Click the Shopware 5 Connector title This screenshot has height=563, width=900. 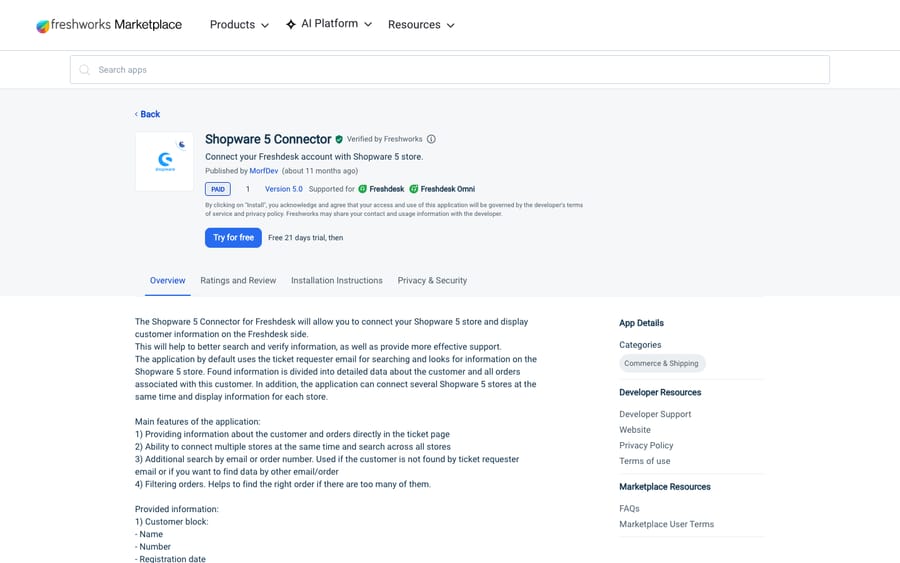coord(268,139)
